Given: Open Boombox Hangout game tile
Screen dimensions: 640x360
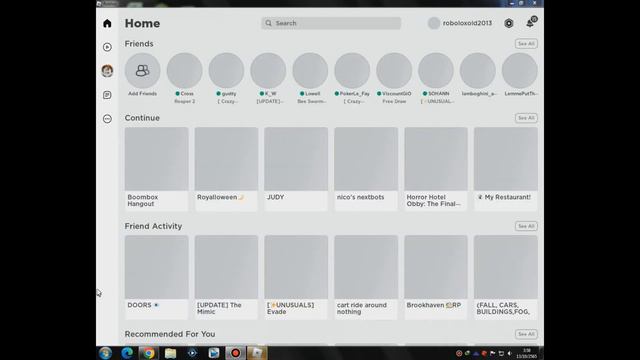Looking at the screenshot, I should 157,169.
